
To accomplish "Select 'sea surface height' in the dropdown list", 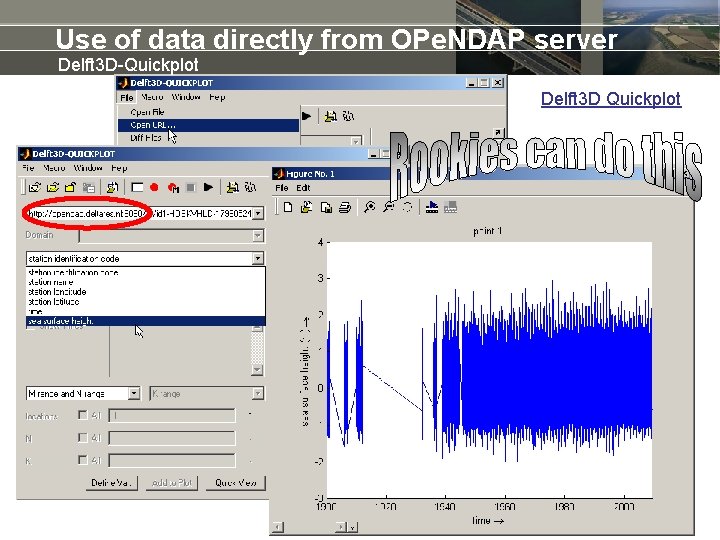I will pyautogui.click(x=146, y=321).
